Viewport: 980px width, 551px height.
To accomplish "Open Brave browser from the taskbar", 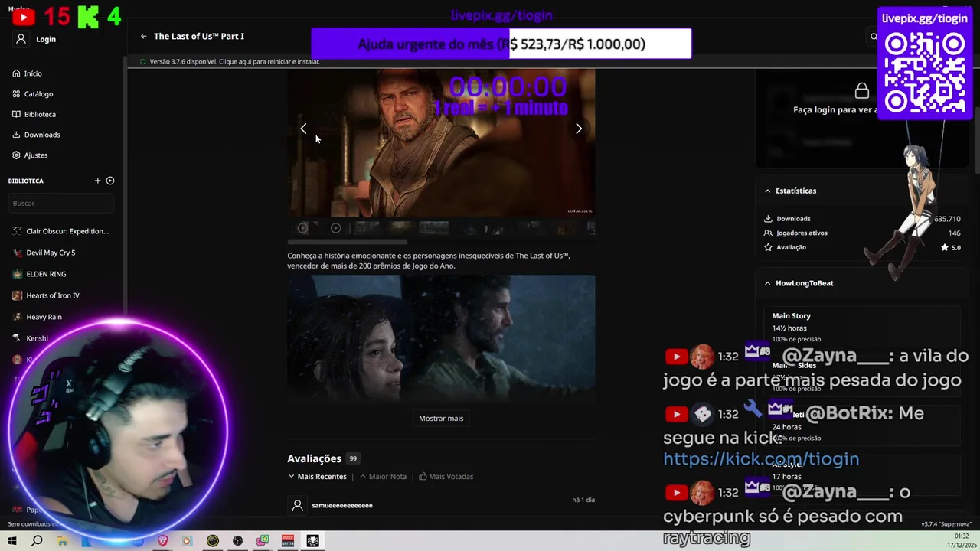I will click(x=162, y=541).
